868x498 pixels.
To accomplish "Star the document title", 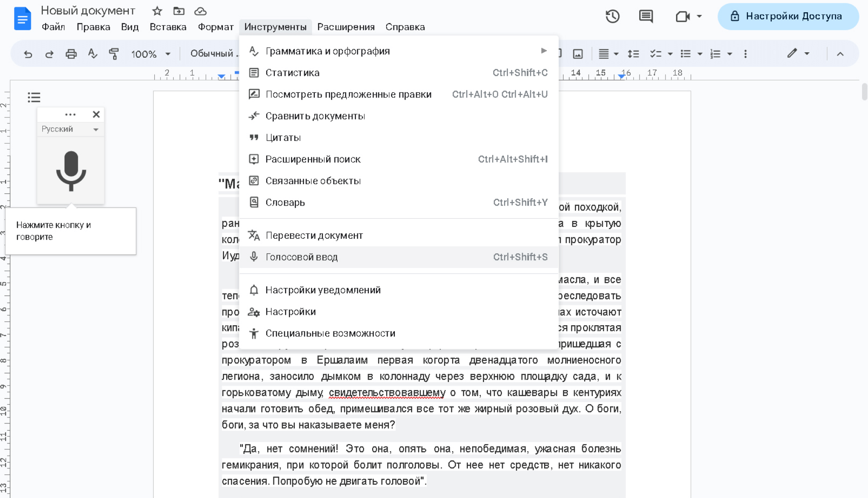I will [157, 11].
